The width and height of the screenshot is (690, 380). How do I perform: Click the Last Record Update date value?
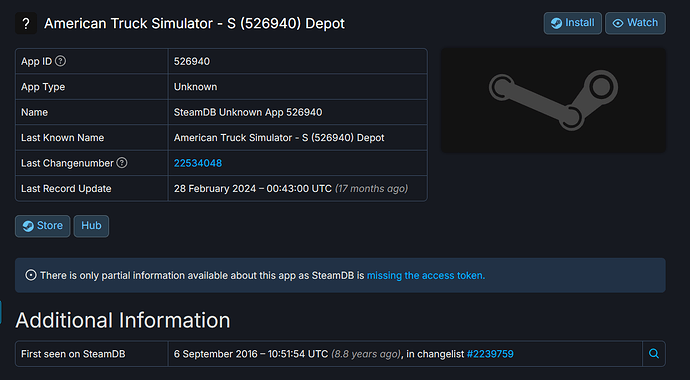coord(253,189)
